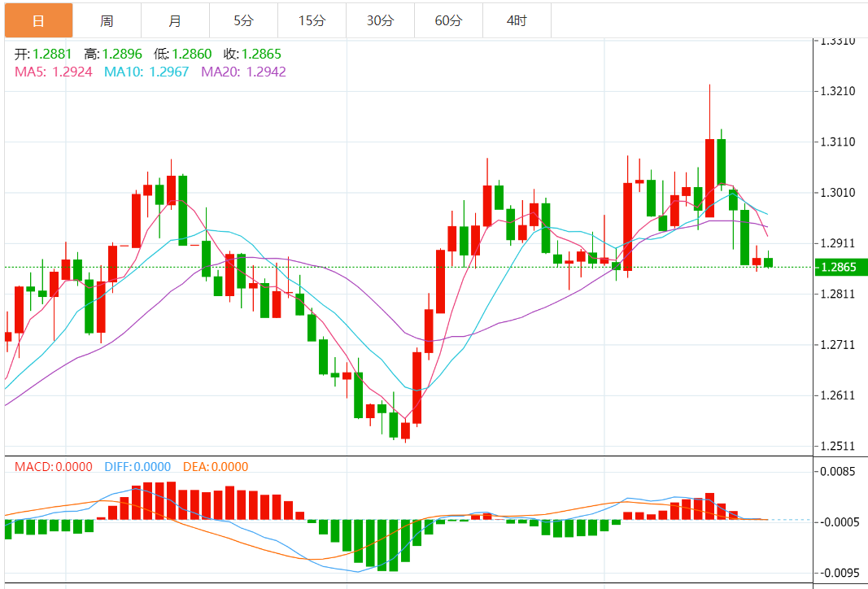Click the -0.0005 MACD axis label
The width and height of the screenshot is (868, 589).
(838, 521)
